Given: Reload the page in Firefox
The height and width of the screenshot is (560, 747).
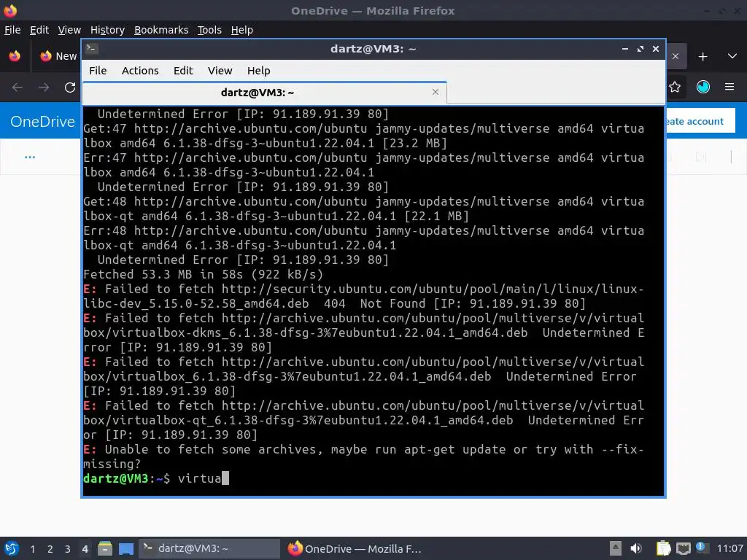Looking at the screenshot, I should (70, 87).
